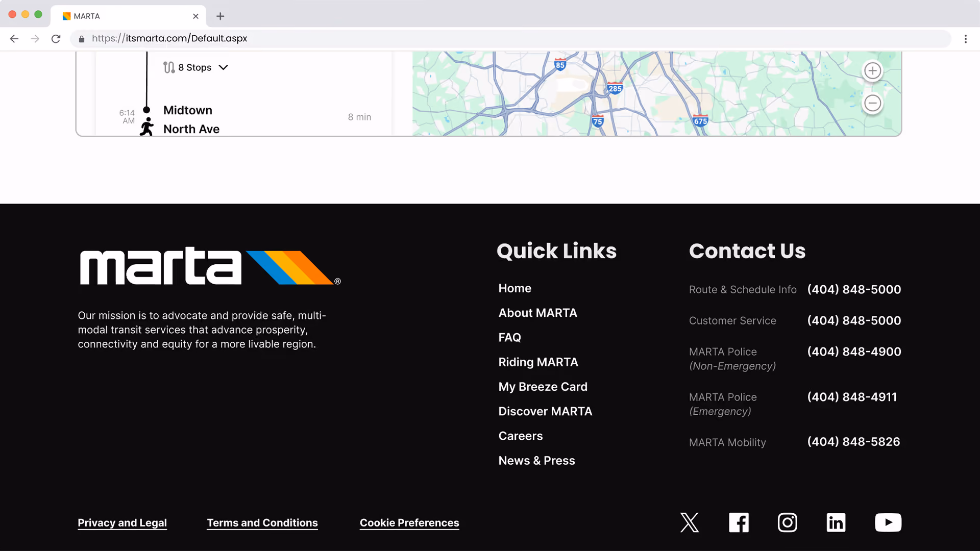Call MARTA Police emergency (404) 848-4911

click(852, 397)
